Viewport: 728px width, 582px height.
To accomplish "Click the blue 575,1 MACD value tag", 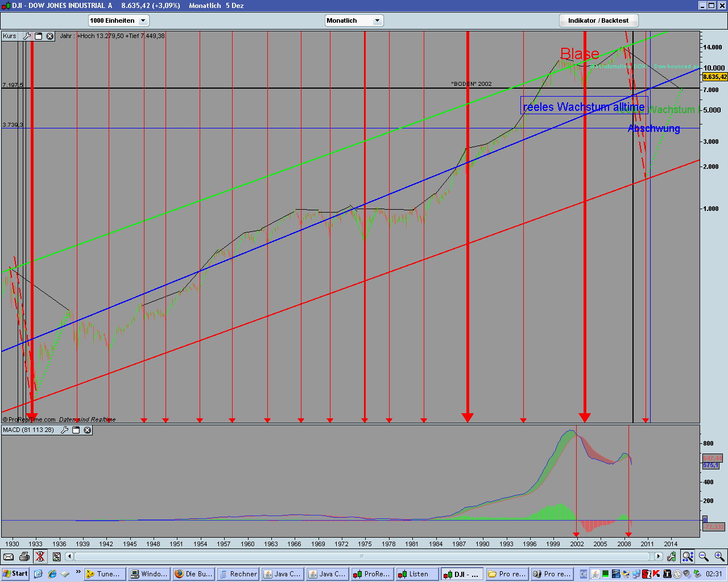I will coord(711,465).
